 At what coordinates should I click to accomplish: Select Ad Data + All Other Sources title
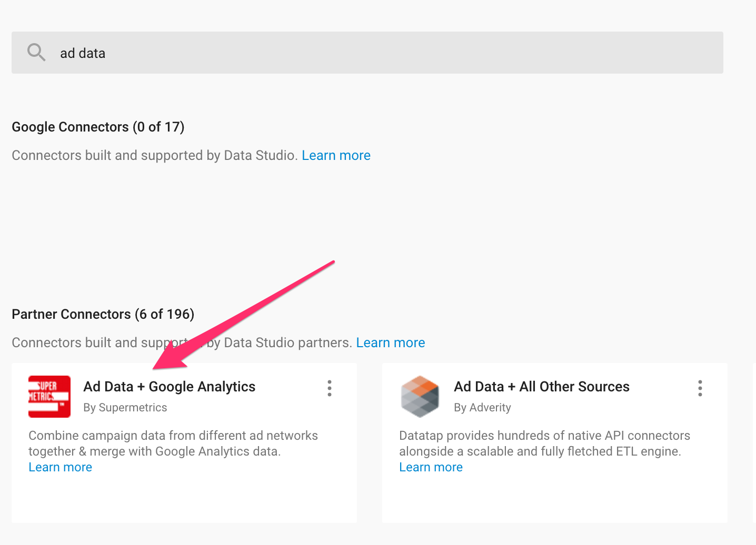(542, 387)
